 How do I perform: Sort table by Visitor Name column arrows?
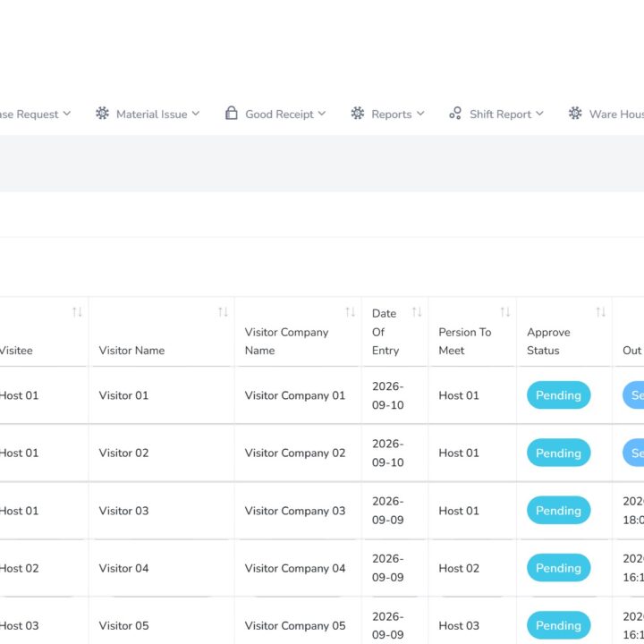click(x=223, y=312)
